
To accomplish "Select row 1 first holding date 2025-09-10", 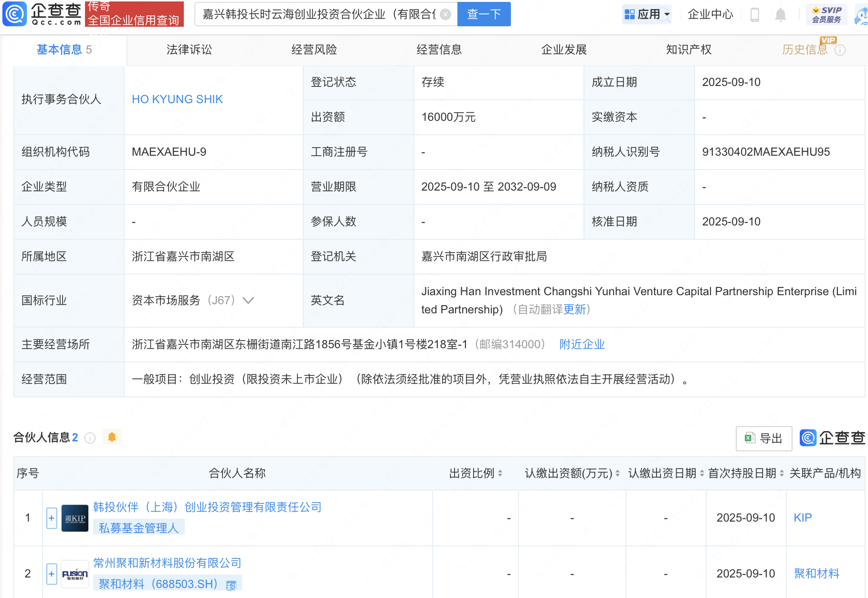I will (746, 518).
